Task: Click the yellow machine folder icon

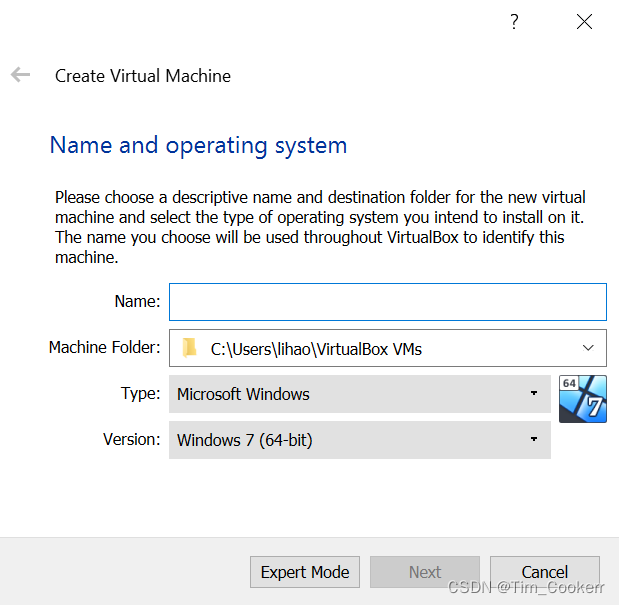Action: (189, 348)
